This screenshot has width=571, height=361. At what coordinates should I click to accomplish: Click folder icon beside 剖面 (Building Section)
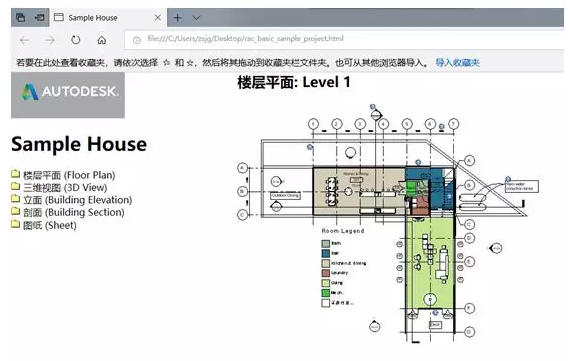pyautogui.click(x=15, y=211)
